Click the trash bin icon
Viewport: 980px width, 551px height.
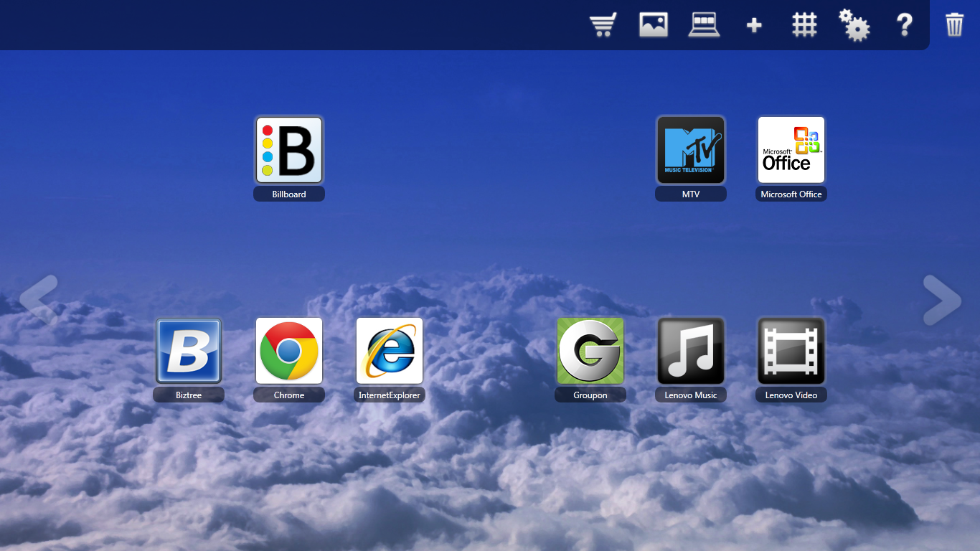954,24
